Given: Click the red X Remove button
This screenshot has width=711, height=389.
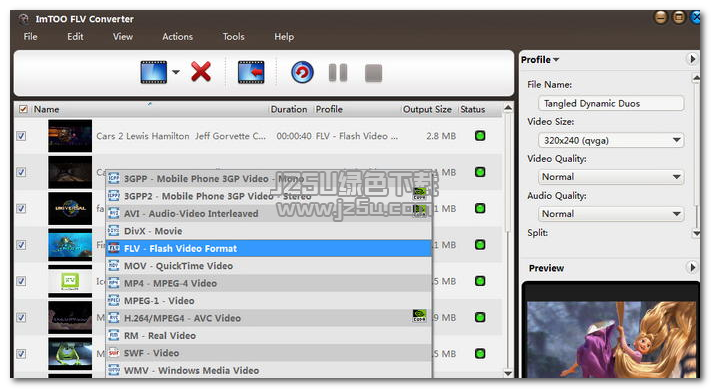Looking at the screenshot, I should pos(201,72).
